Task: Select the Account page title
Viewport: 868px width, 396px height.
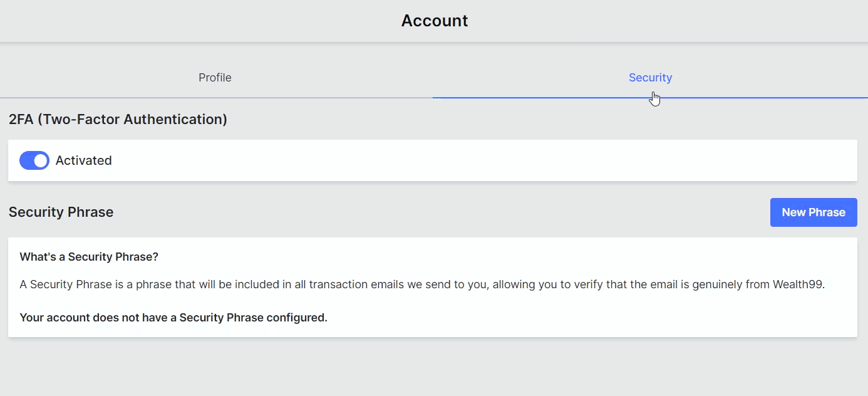Action: (x=435, y=21)
